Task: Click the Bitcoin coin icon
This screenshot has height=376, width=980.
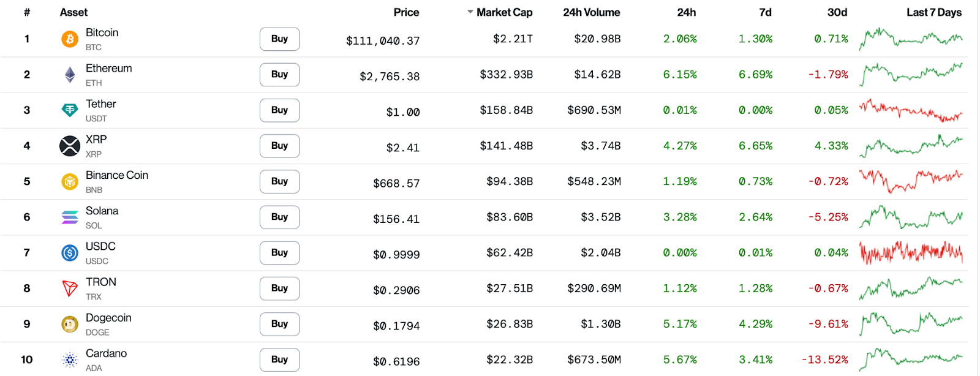Action: click(70, 39)
